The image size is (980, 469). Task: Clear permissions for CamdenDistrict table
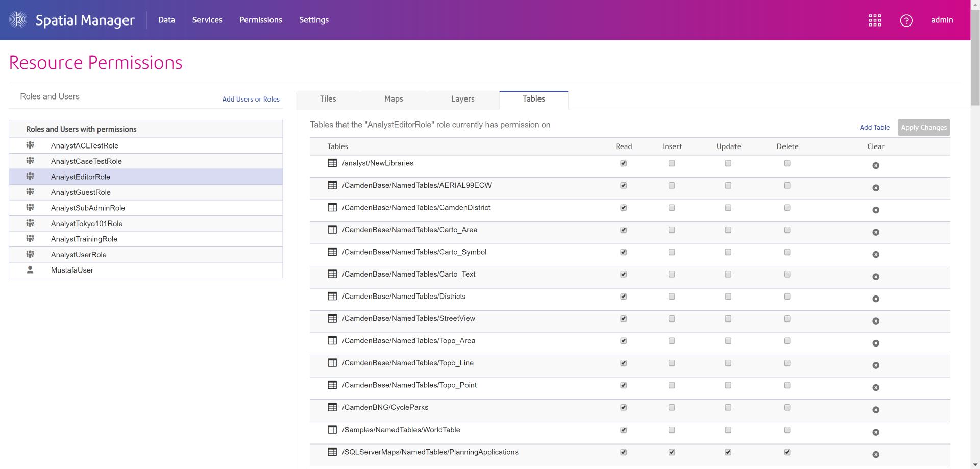tap(876, 210)
